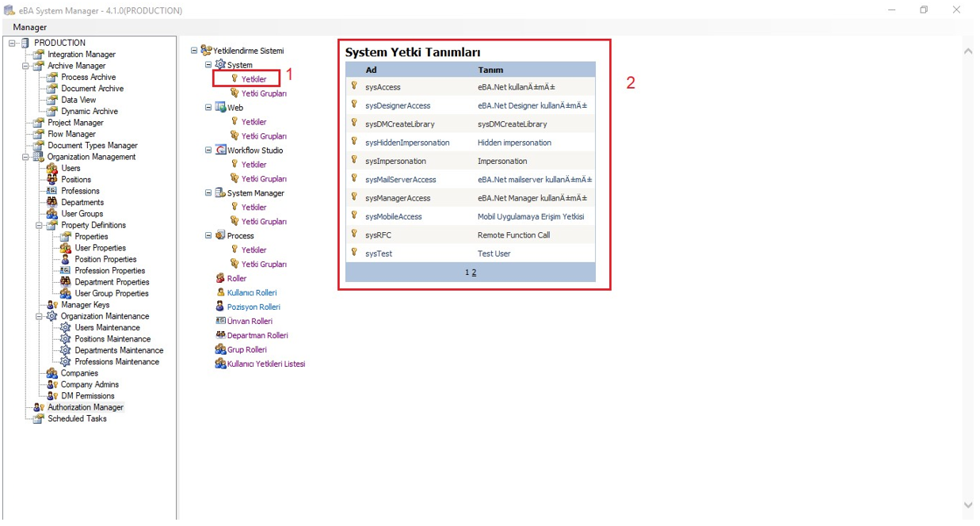Select Authorization Manager in left tree
This screenshot has width=980, height=526.
85,407
